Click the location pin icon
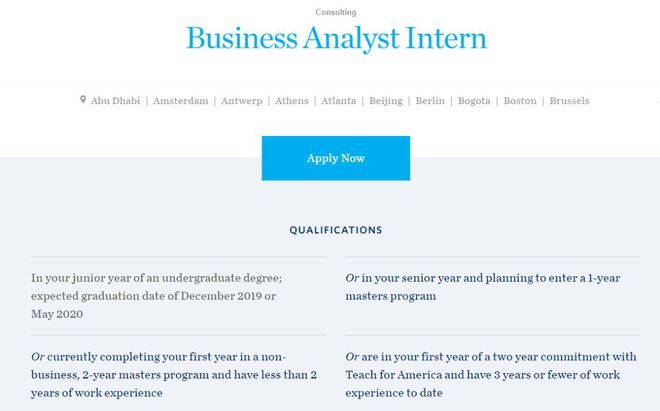The image size is (660, 411). point(83,99)
